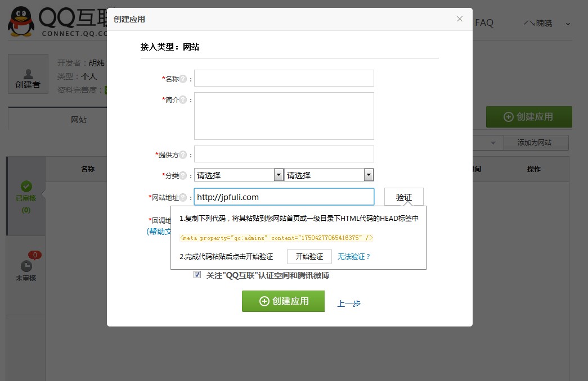Viewport: 588px width, 381px height.
Task: Click the 操作 column header
Action: (534, 169)
